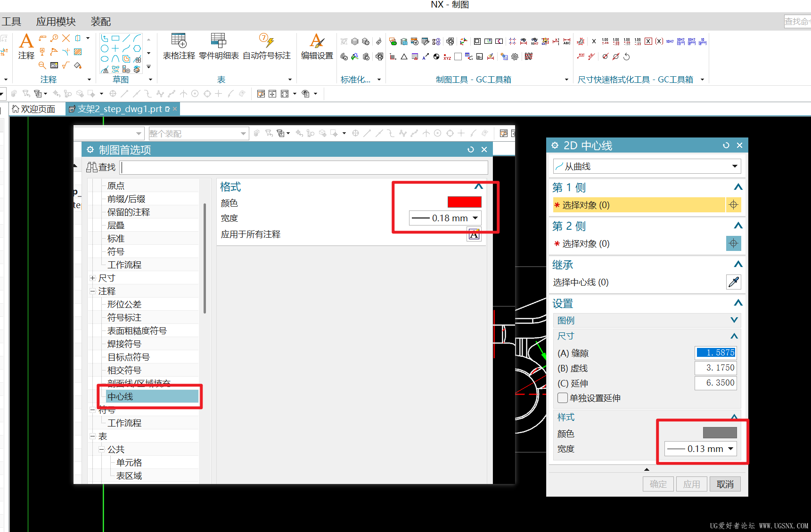The height and width of the screenshot is (532, 811).
Task: Click the point icon on 第 2 侧 row
Action: click(734, 243)
